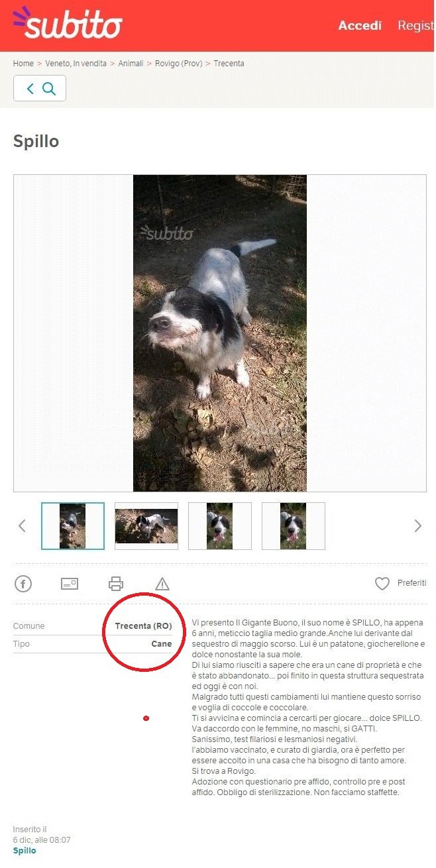Open the Veneto, In vendita breadcrumb
The image size is (436, 868).
(x=76, y=64)
